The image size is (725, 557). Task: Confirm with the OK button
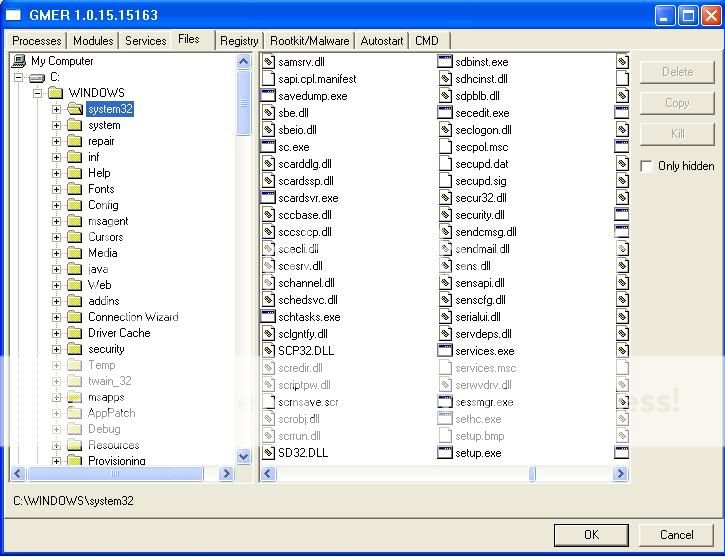point(591,535)
